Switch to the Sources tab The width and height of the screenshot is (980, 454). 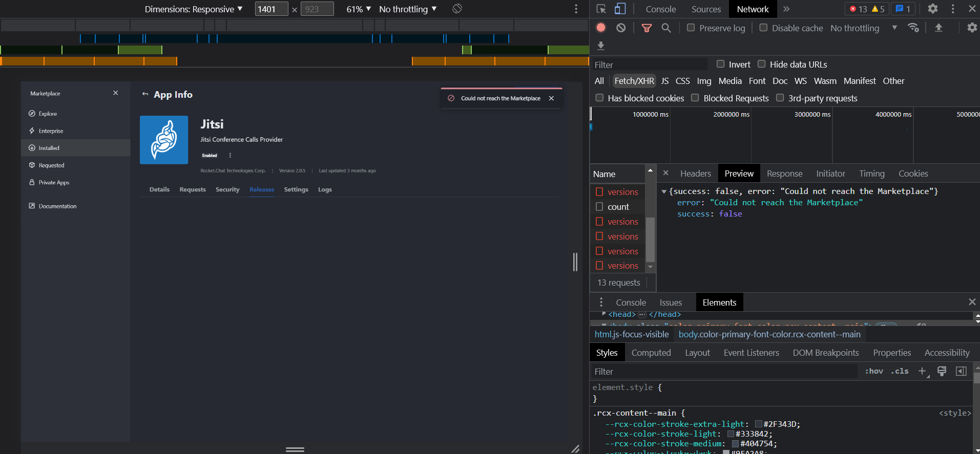click(x=706, y=9)
